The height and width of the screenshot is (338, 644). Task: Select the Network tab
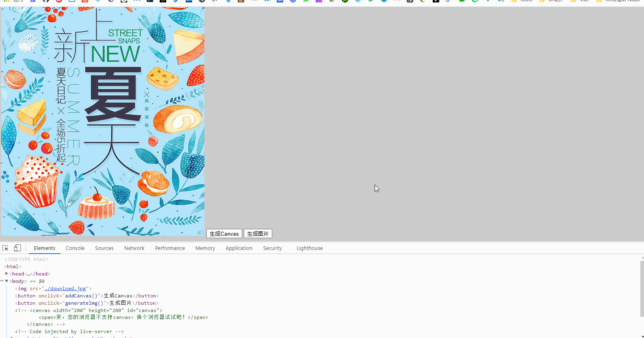click(x=134, y=248)
